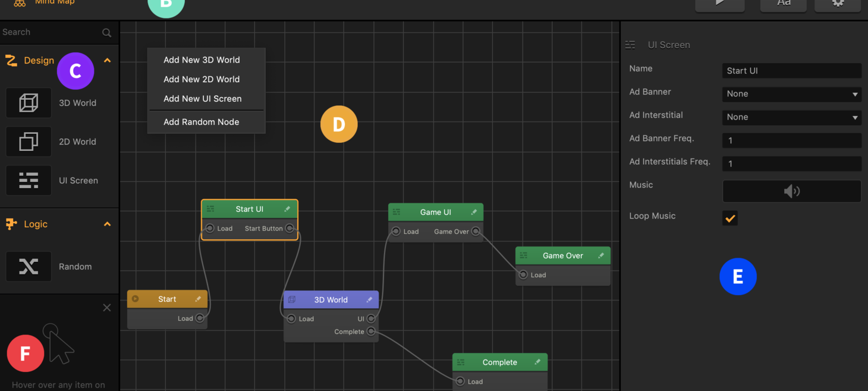The height and width of the screenshot is (391, 868).
Task: Click the Ad Banner Freq. field
Action: coord(792,140)
